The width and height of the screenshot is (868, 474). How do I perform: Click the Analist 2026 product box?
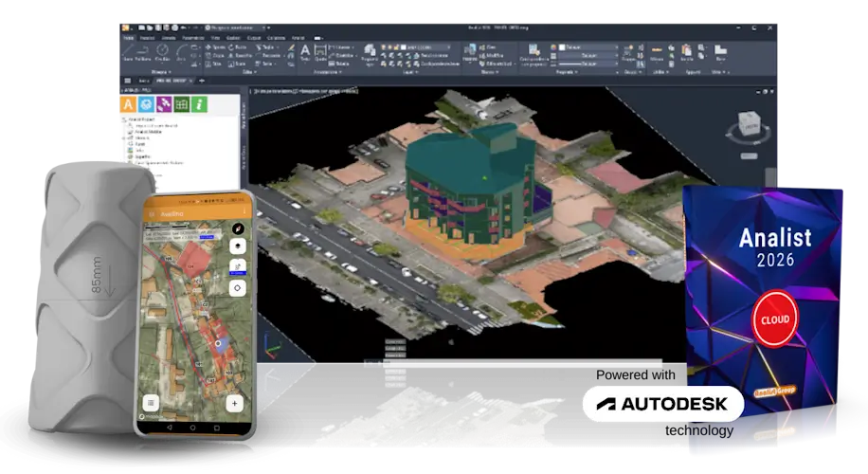(764, 301)
